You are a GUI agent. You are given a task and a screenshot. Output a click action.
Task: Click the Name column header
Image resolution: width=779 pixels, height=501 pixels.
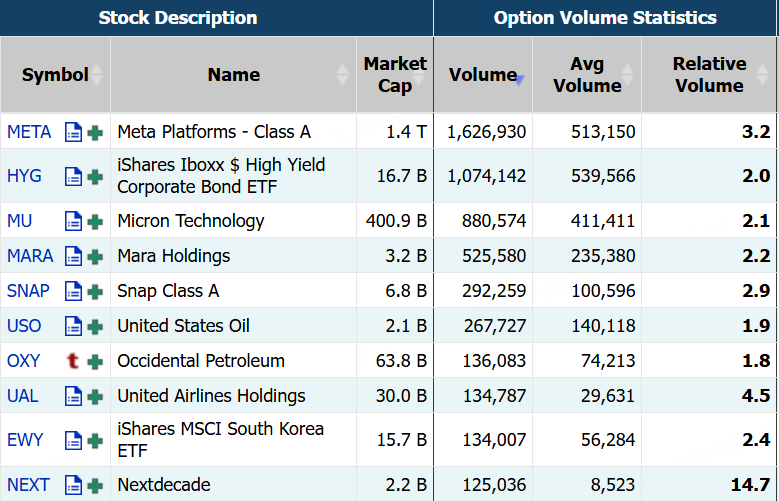point(233,75)
